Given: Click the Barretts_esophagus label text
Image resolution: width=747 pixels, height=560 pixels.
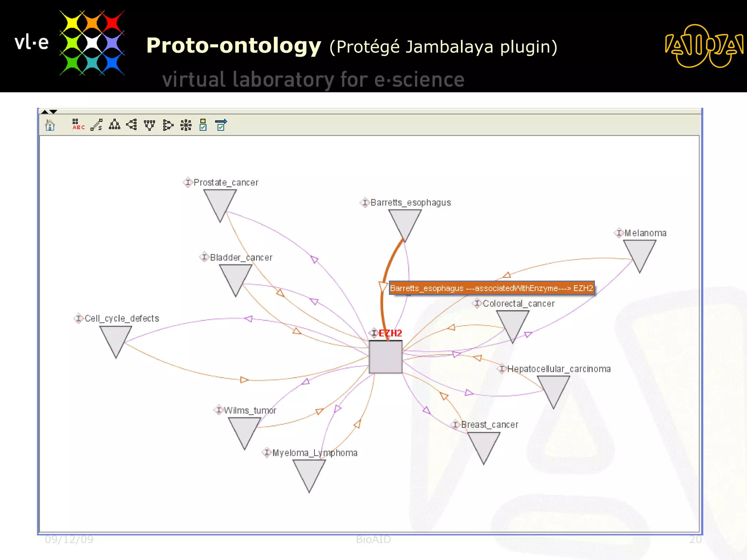Looking at the screenshot, I should click(411, 202).
